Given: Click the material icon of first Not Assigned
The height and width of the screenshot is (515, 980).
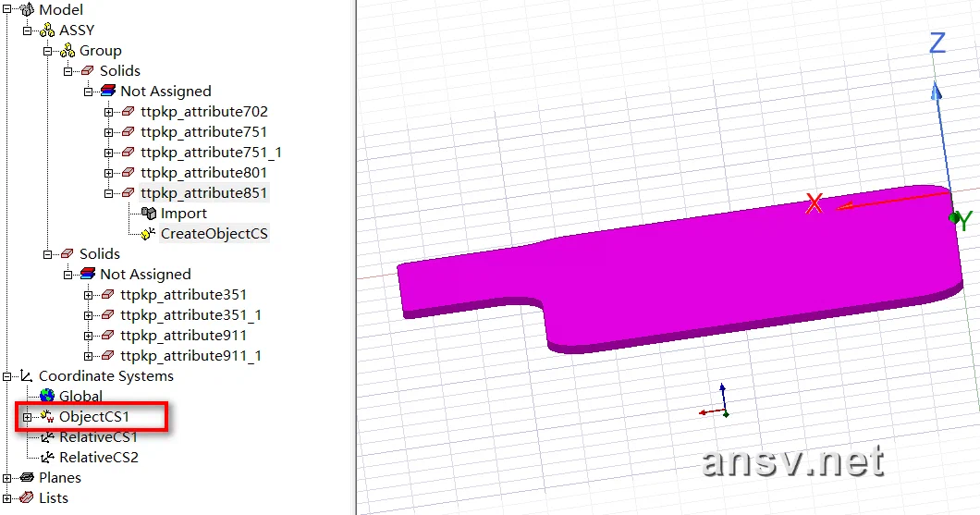Looking at the screenshot, I should click(108, 92).
